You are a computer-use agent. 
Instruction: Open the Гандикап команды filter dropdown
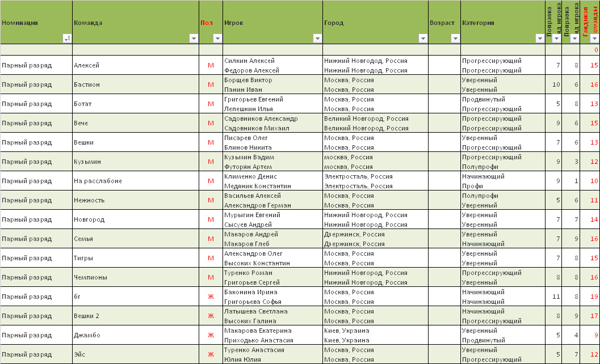click(x=594, y=39)
